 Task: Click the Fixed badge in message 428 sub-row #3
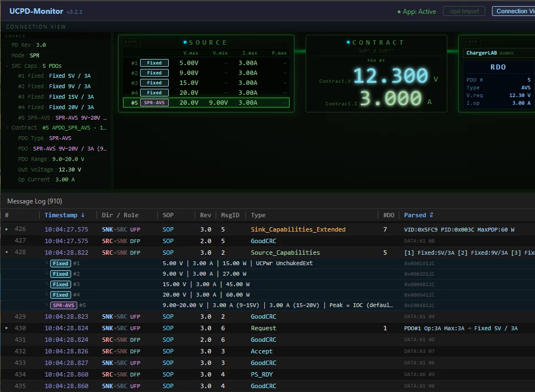point(60,284)
